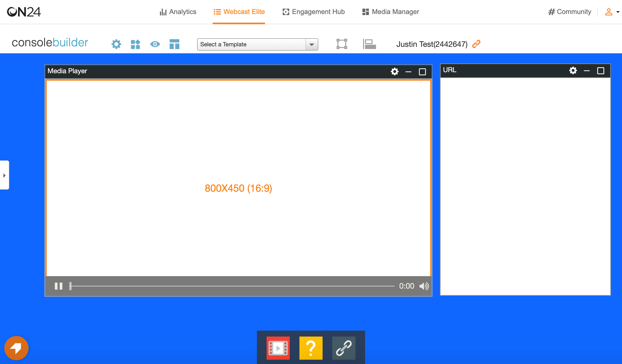Maximize the Media Player widget
Screen dimensions: 622x364
point(422,72)
